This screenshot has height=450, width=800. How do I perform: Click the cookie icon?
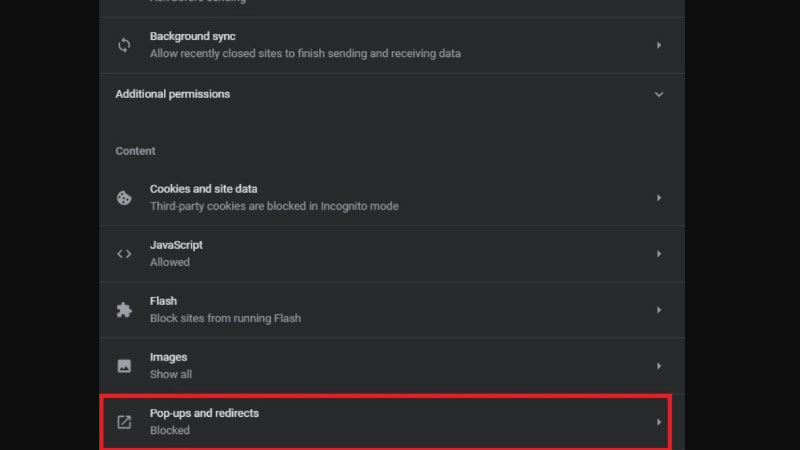click(124, 198)
